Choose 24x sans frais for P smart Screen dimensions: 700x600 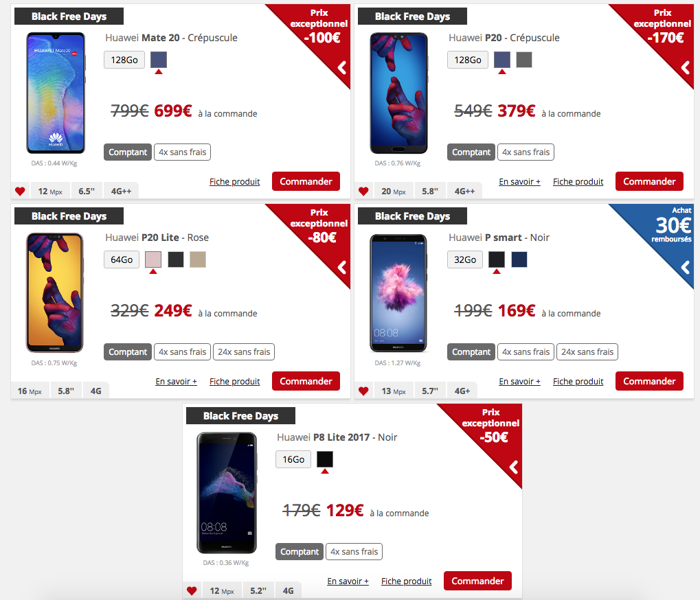point(587,352)
